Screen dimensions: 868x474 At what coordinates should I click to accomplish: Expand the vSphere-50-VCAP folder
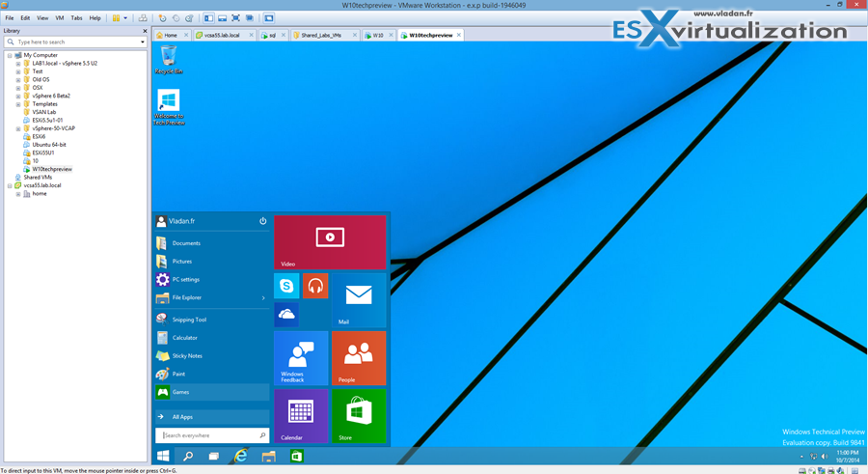tap(18, 128)
